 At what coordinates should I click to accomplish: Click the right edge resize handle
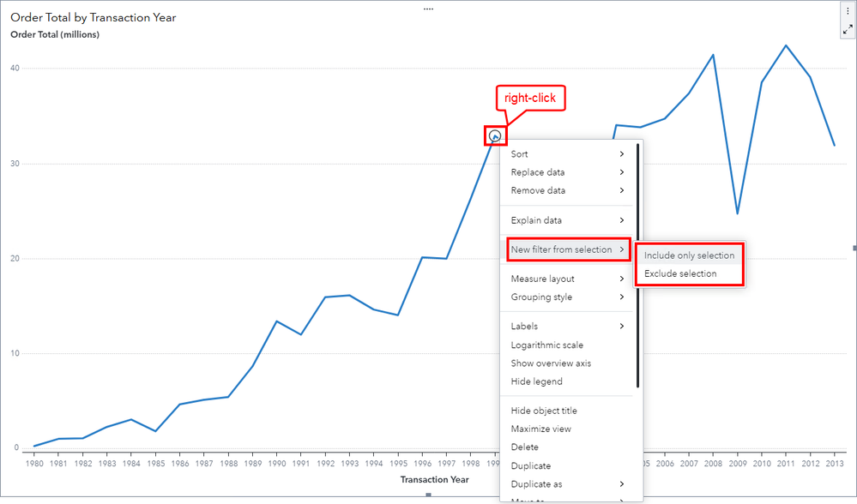(854, 248)
